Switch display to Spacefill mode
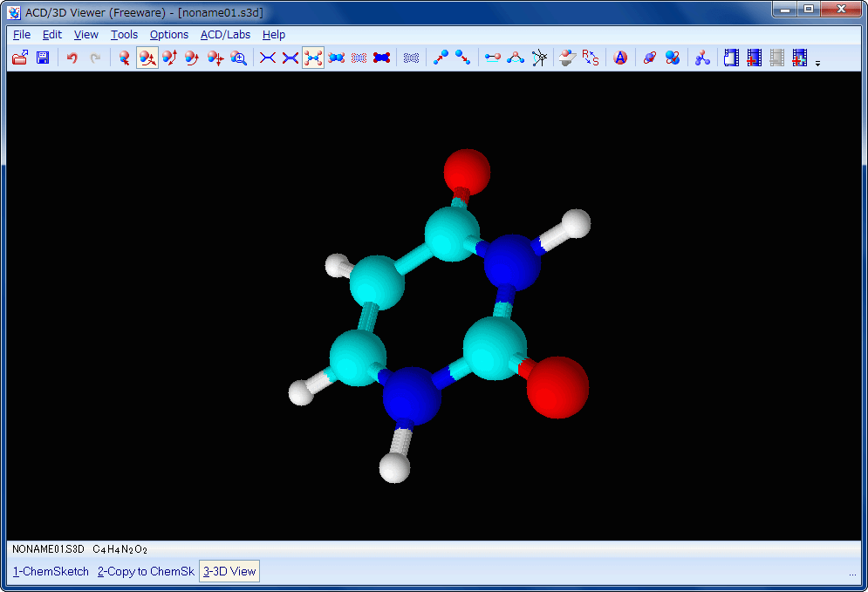 pos(336,58)
